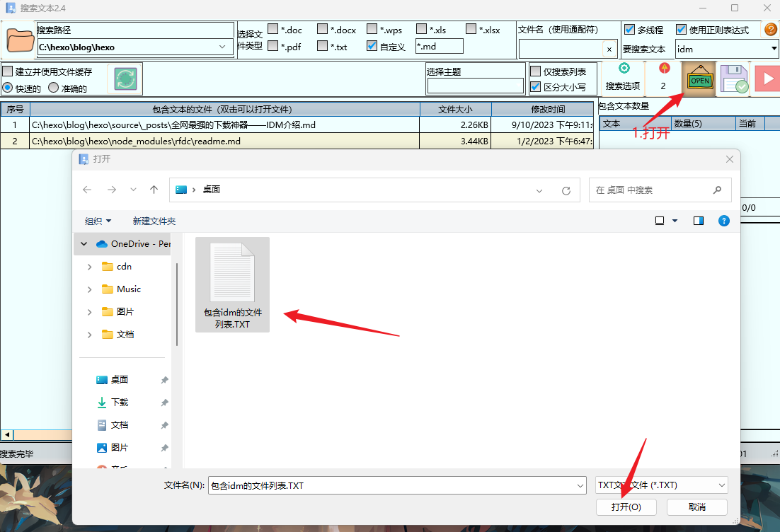The height and width of the screenshot is (532, 780).
Task: Expand the search path dropdown
Action: [222, 47]
